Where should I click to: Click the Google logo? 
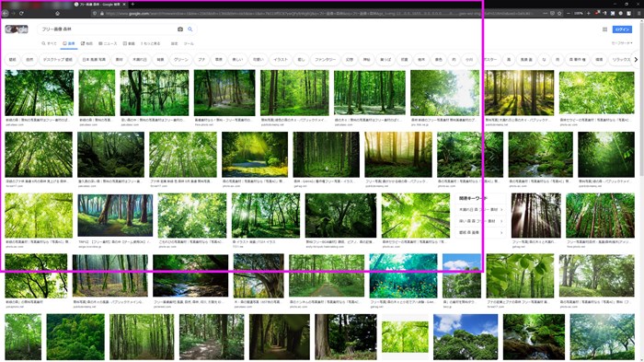[17, 29]
